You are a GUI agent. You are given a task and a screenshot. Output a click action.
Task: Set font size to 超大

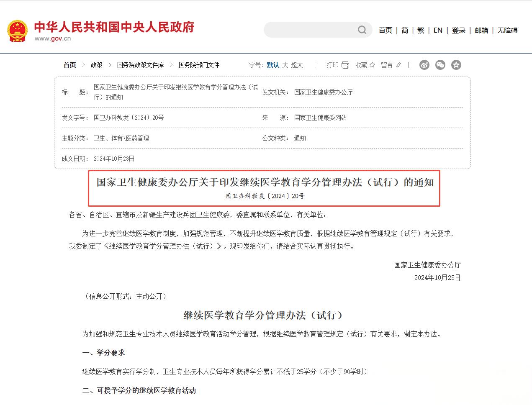(297, 65)
